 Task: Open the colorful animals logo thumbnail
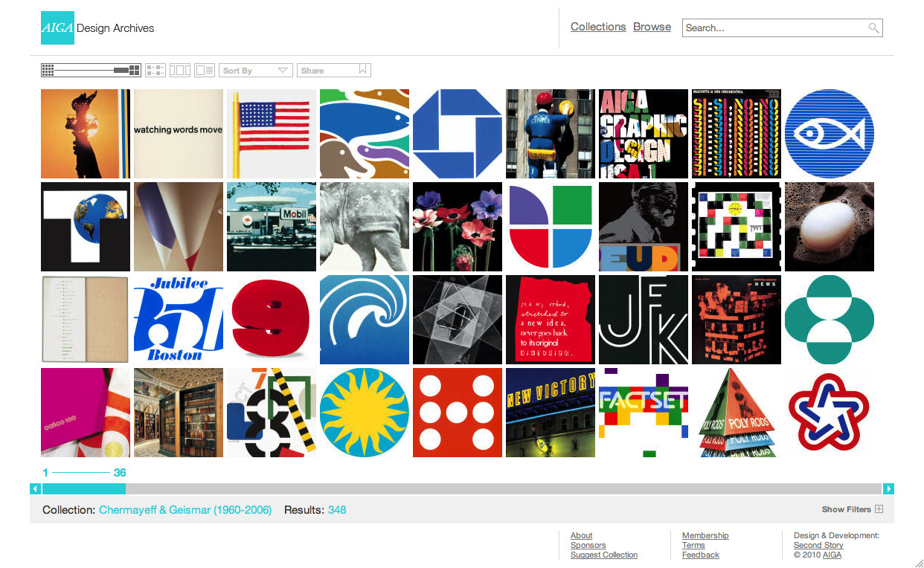365,134
